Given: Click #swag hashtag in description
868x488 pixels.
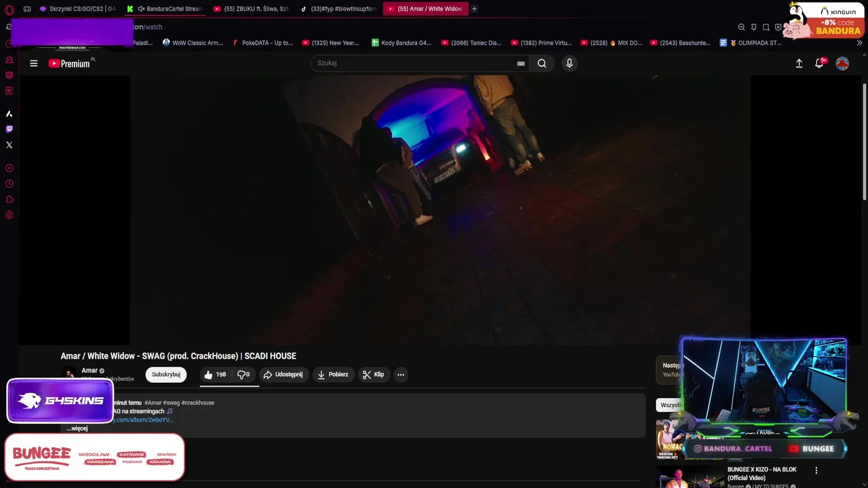Looking at the screenshot, I should click(172, 403).
